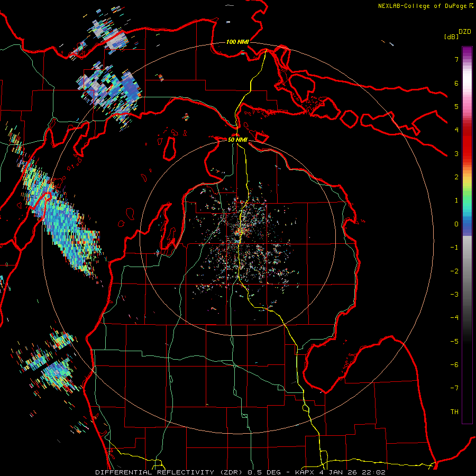Click the KAPX 4 JAN 26 22:02 timestamp
This screenshot has height=476, width=476.
click(x=340, y=472)
